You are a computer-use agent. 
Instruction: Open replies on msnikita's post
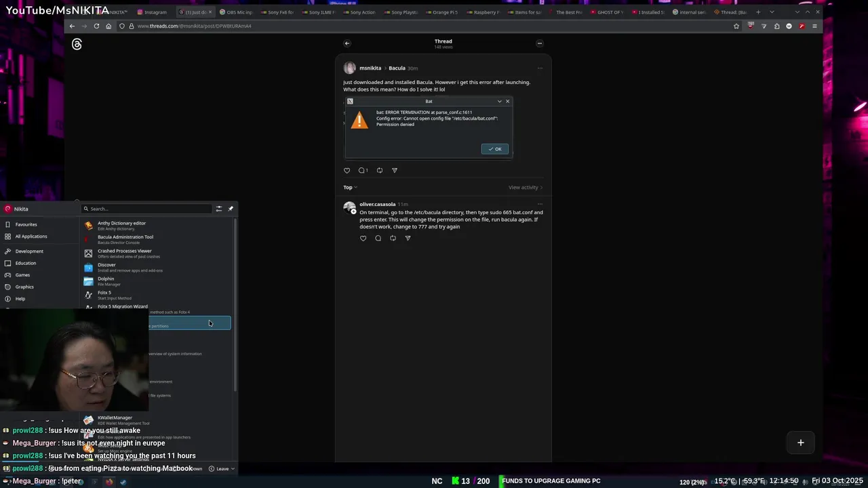363,170
